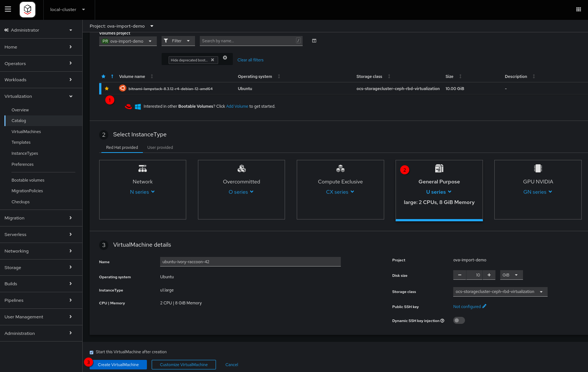This screenshot has height=372, width=588.
Task: Go to the Virtualization Overview page
Action: click(x=20, y=110)
